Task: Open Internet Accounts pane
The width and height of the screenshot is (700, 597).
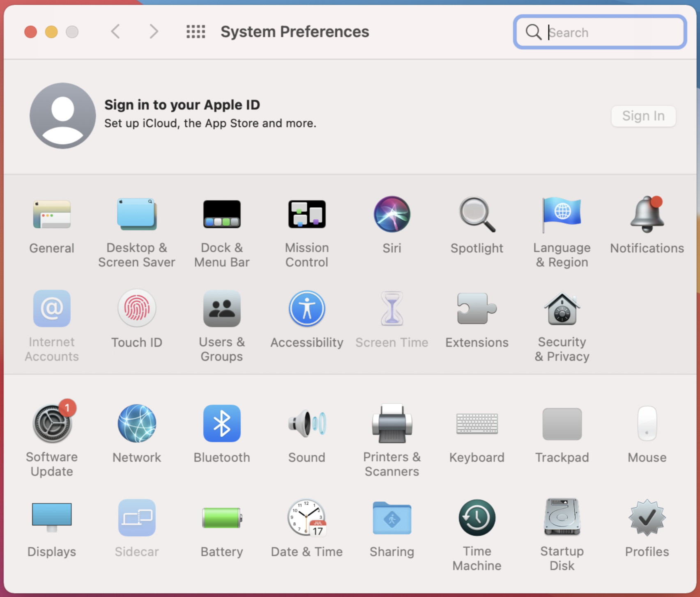Action: (x=52, y=308)
